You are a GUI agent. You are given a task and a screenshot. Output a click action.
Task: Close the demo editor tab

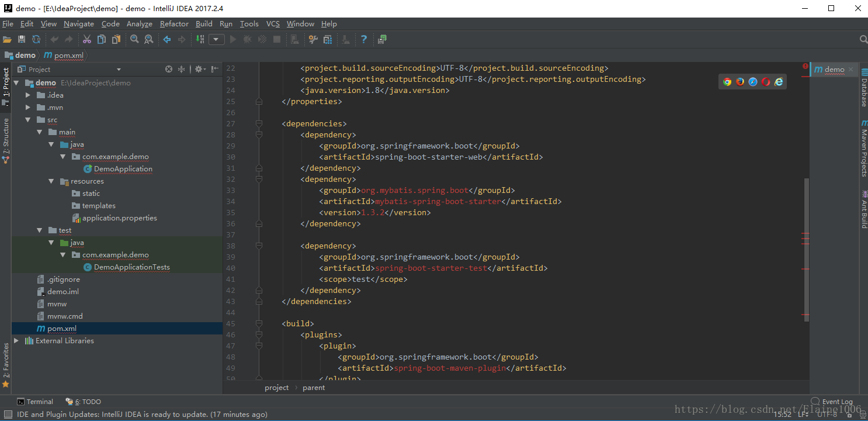coord(850,70)
